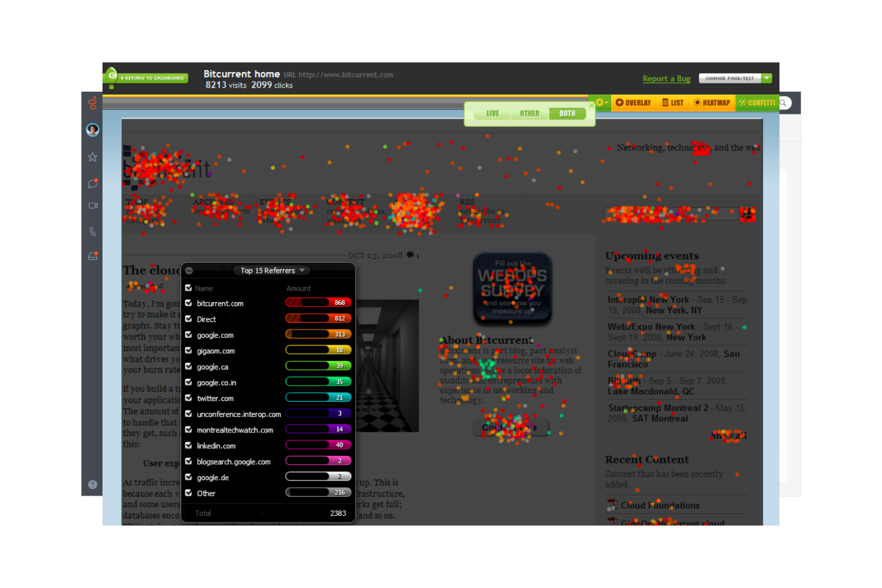The height and width of the screenshot is (588, 882).
Task: Uncheck the gigaom.com referrer
Action: pos(188,350)
